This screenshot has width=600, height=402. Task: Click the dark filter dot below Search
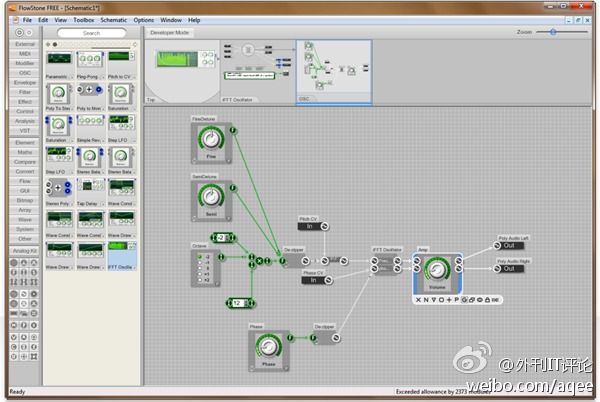pyautogui.click(x=55, y=45)
